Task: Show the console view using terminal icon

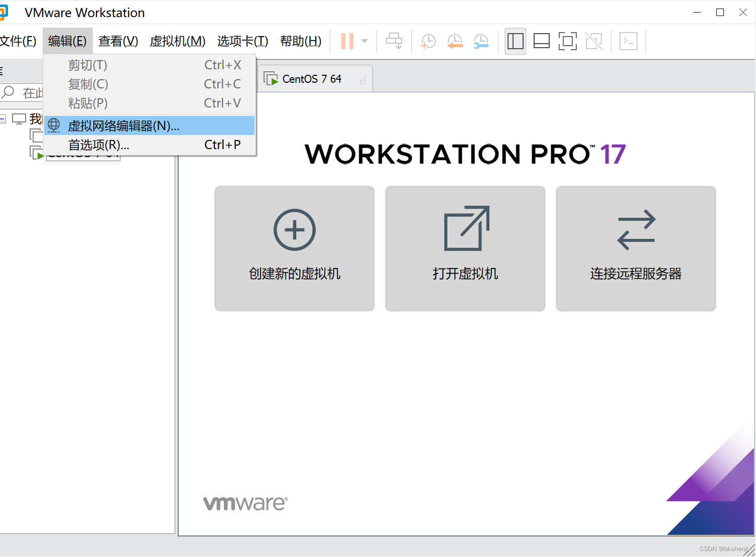Action: [x=628, y=41]
